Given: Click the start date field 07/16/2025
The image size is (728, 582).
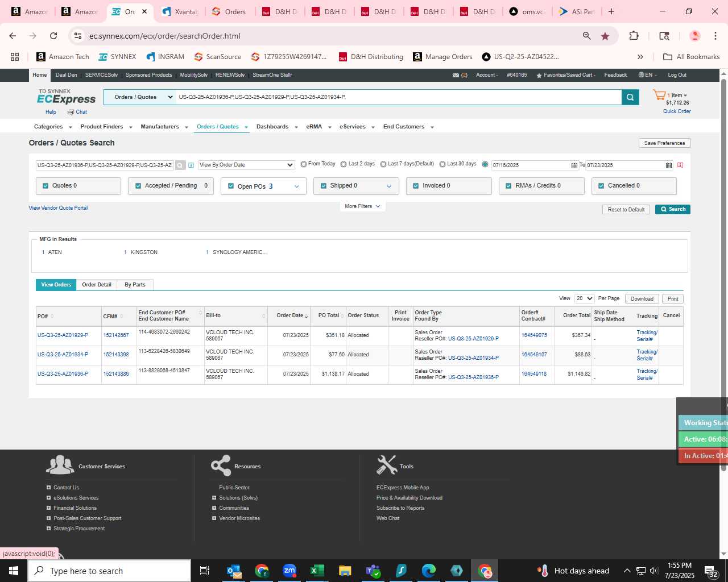Looking at the screenshot, I should pos(531,165).
